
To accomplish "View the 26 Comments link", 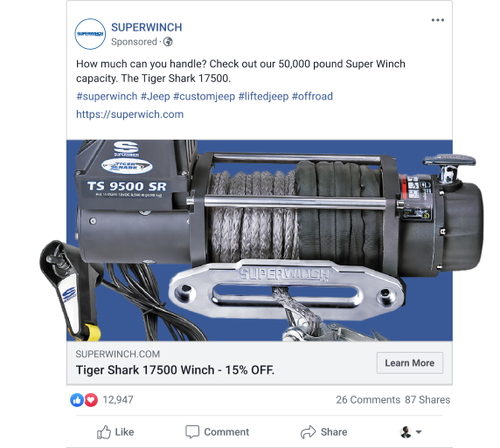I will point(368,400).
